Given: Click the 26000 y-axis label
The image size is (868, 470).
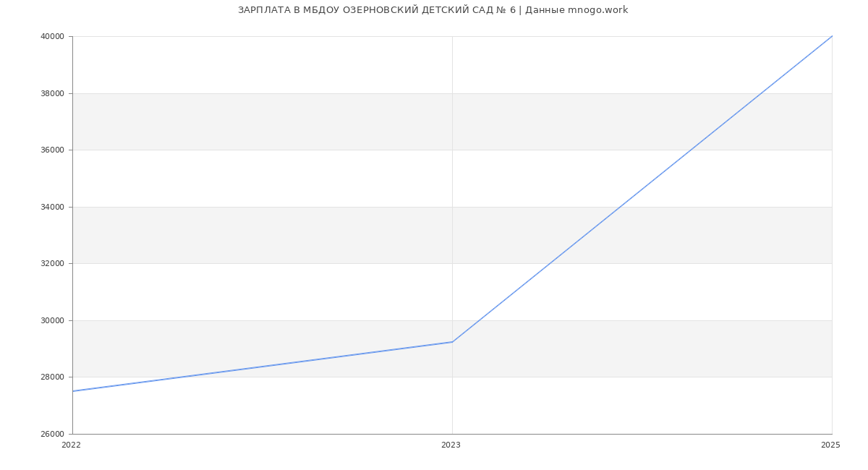Looking at the screenshot, I should [x=53, y=434].
